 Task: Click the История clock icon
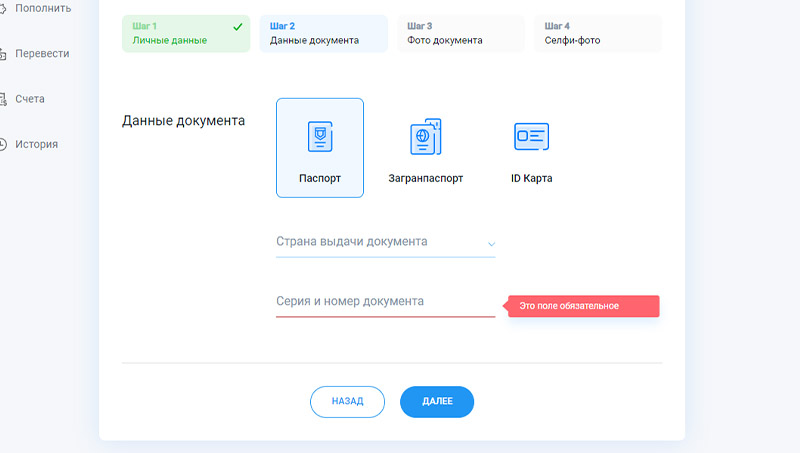3,144
